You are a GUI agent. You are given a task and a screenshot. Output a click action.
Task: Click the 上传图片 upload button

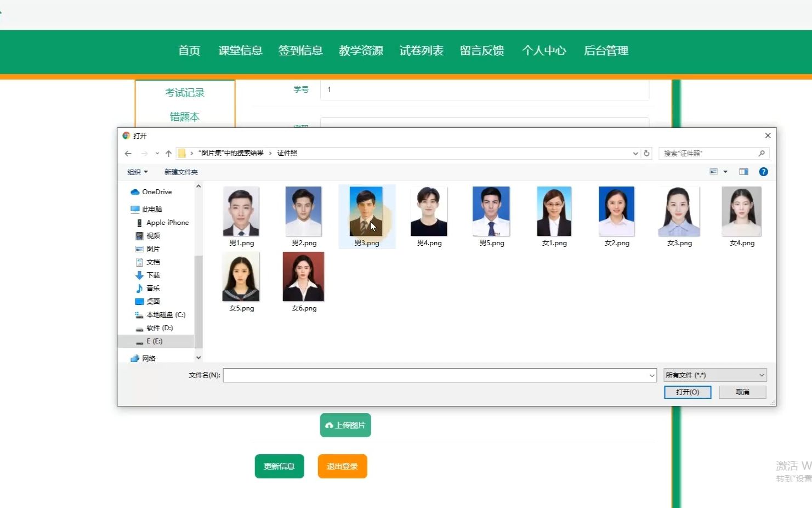point(345,425)
